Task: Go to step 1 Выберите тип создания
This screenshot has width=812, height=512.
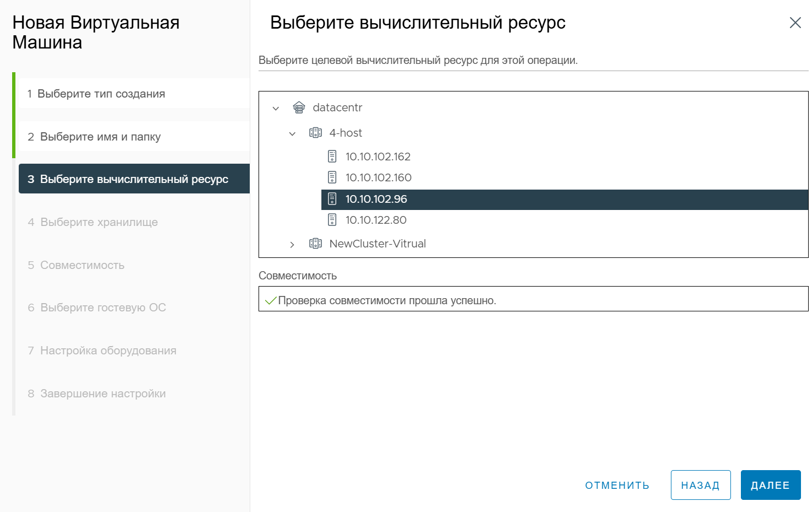Action: [x=134, y=94]
